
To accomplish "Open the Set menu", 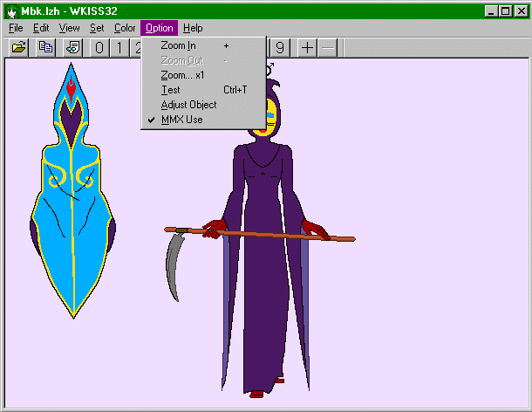I will [96, 28].
